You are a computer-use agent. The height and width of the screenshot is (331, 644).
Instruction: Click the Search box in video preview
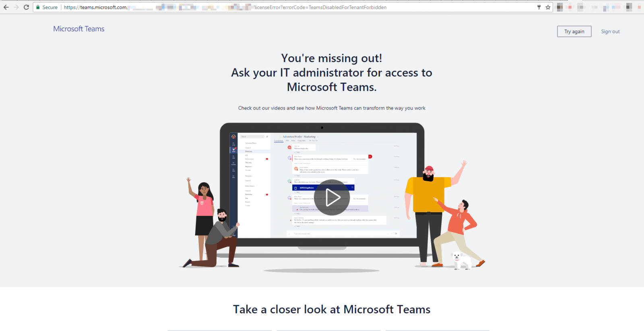pos(252,137)
